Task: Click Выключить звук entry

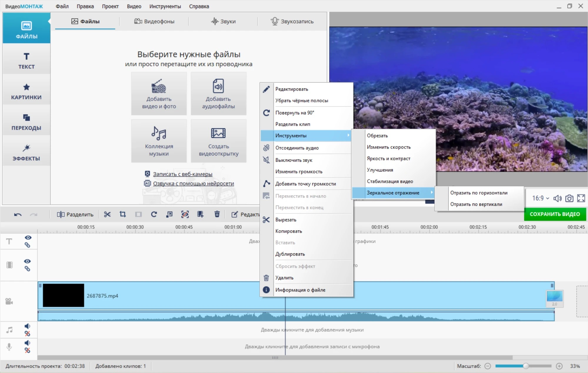Action: (306, 160)
